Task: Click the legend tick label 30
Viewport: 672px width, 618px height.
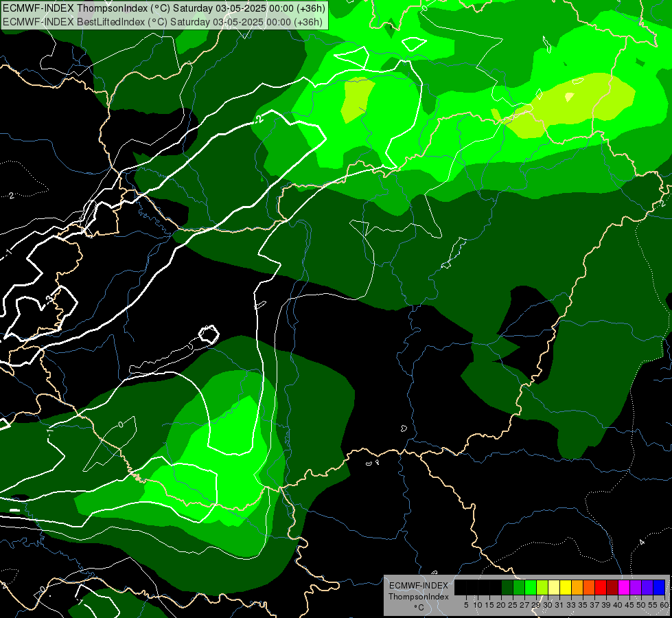Action: (548, 605)
